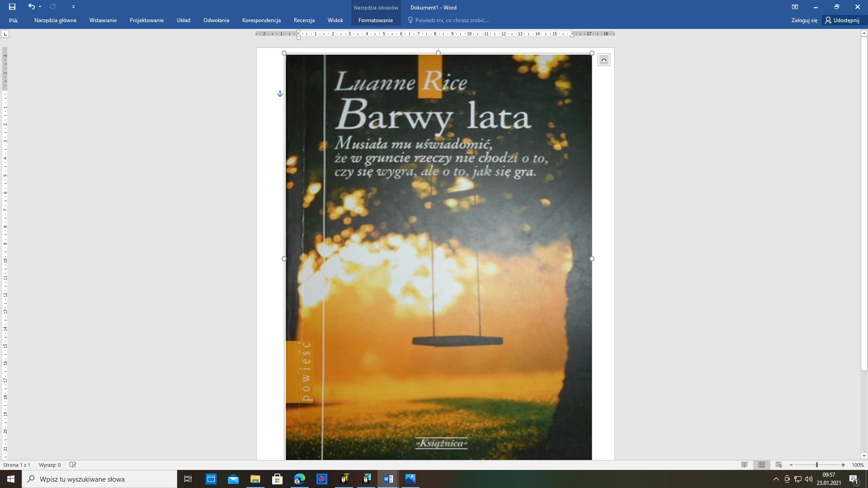Switch to Print Layout view
Image resolution: width=868 pixels, height=488 pixels.
(762, 465)
